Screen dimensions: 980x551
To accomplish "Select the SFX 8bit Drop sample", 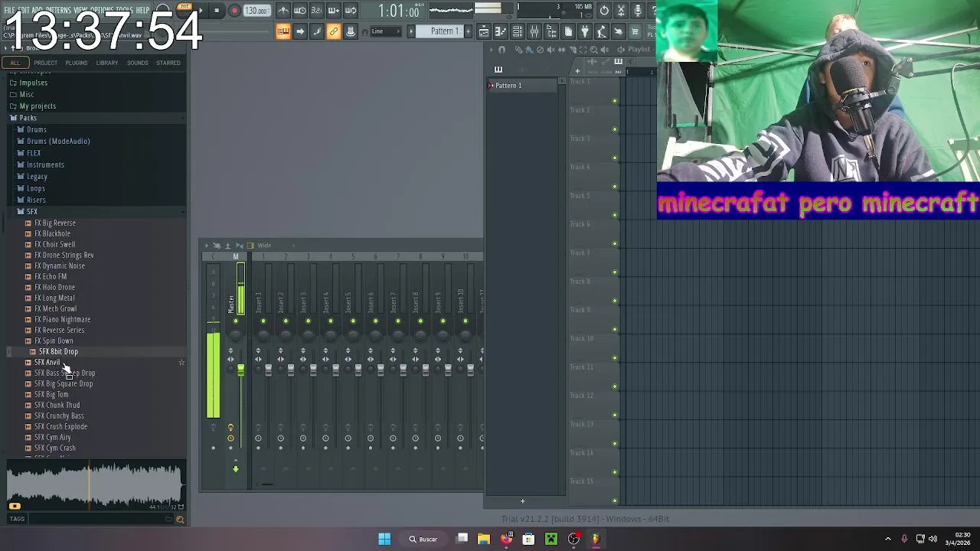I will 58,351.
